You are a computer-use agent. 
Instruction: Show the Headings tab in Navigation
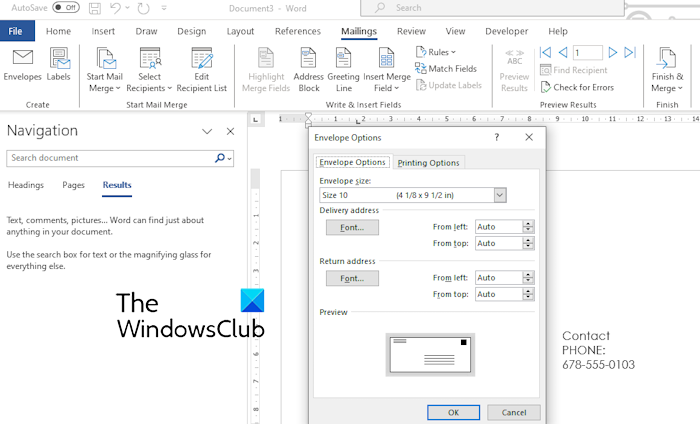click(x=26, y=185)
